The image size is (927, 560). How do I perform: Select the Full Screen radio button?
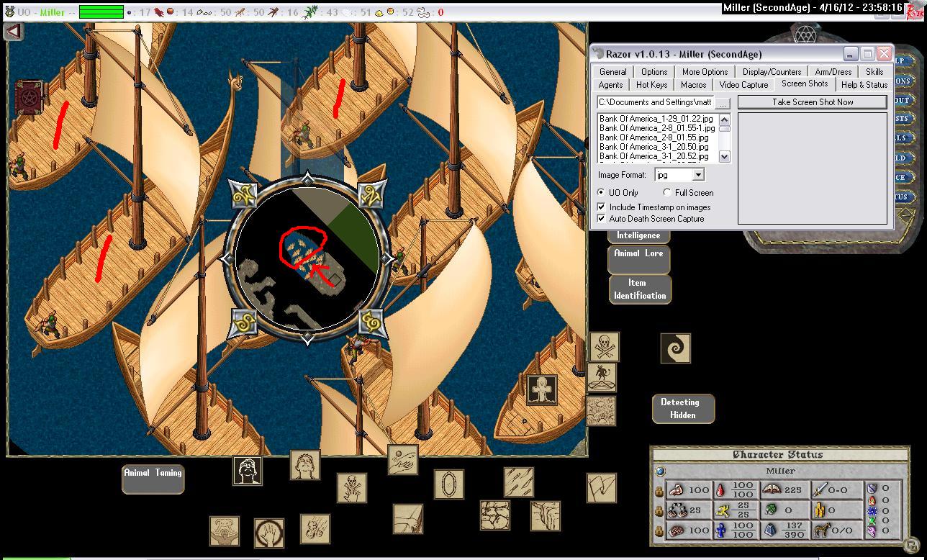point(667,193)
